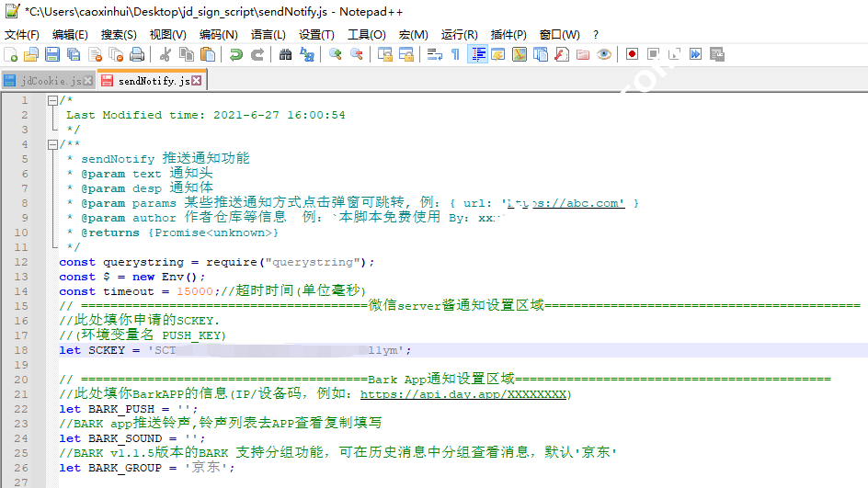Toggle indent guide icon

(x=477, y=54)
